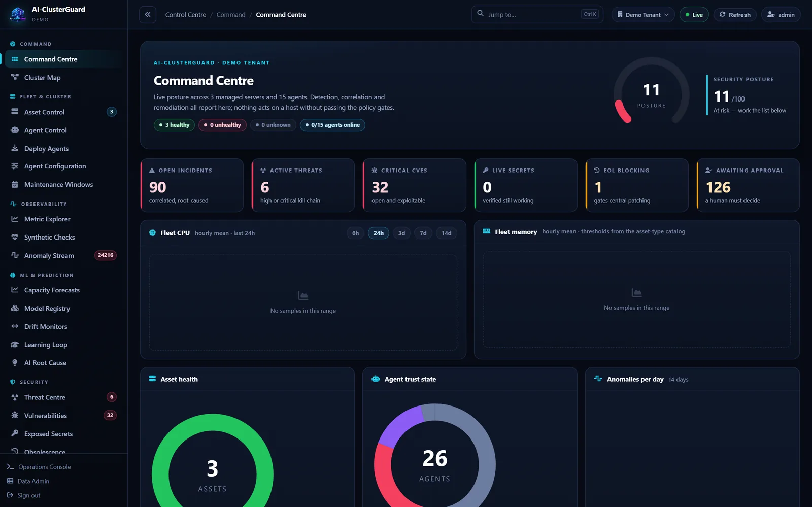Open Capacity Forecasts in the sidebar

click(x=63, y=290)
